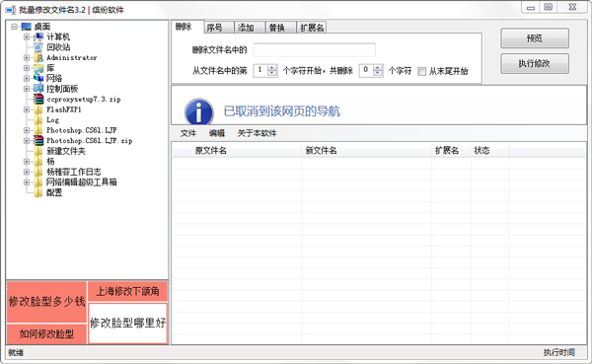The image size is (592, 364).
Task: Click the control panel icon beside 控制面板
Action: click(x=38, y=89)
